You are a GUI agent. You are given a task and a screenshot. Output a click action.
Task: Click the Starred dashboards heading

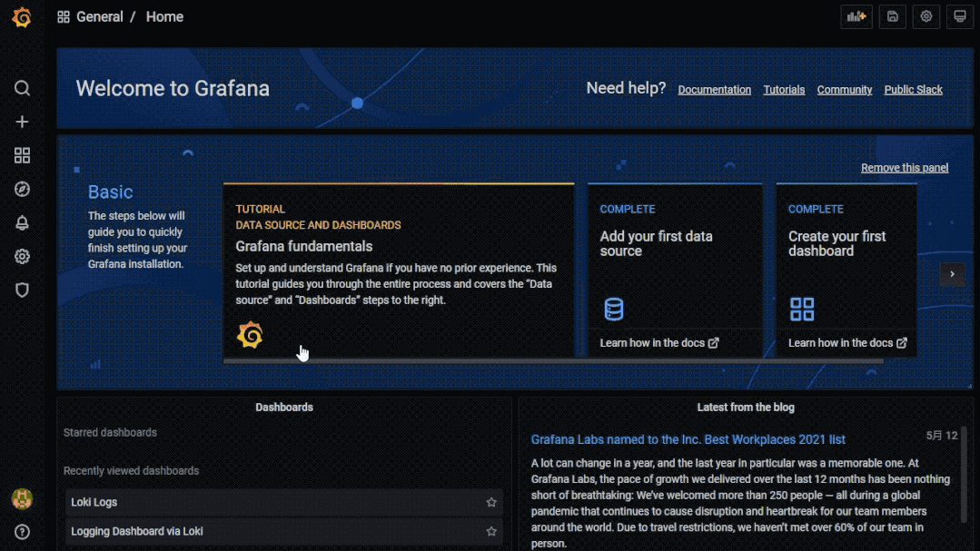pos(110,432)
